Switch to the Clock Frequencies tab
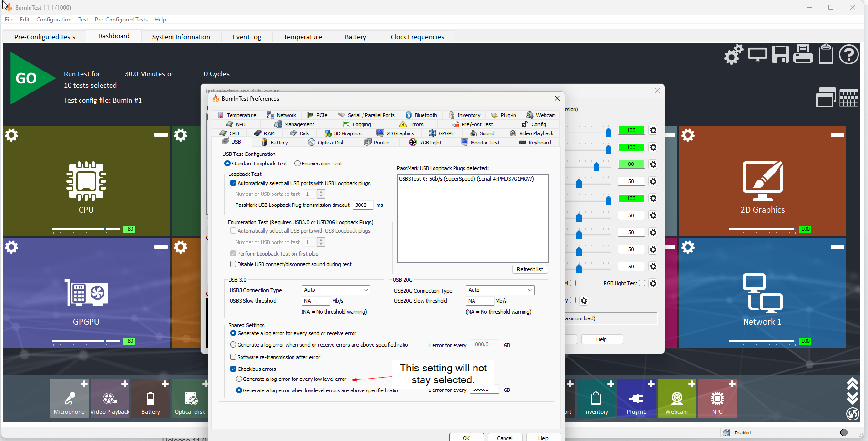Image resolution: width=868 pixels, height=441 pixels. 417,37
